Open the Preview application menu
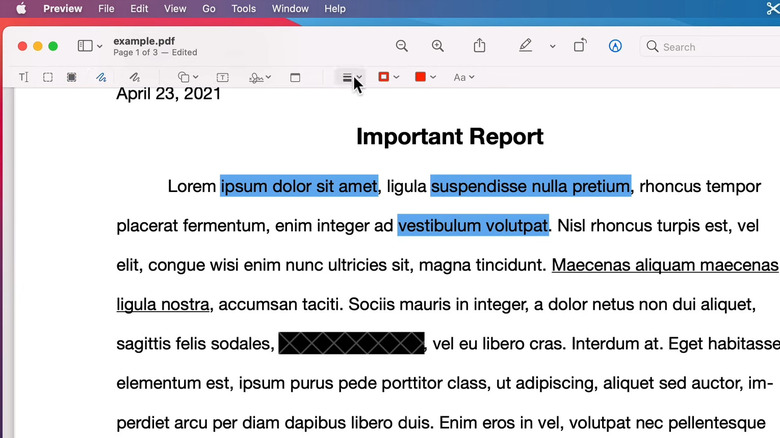The image size is (780, 438). coord(63,8)
